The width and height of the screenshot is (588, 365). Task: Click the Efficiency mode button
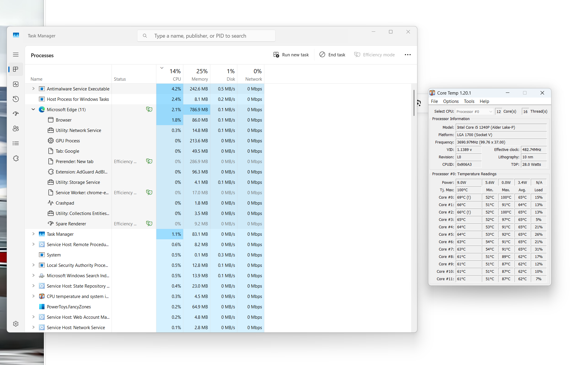(374, 55)
